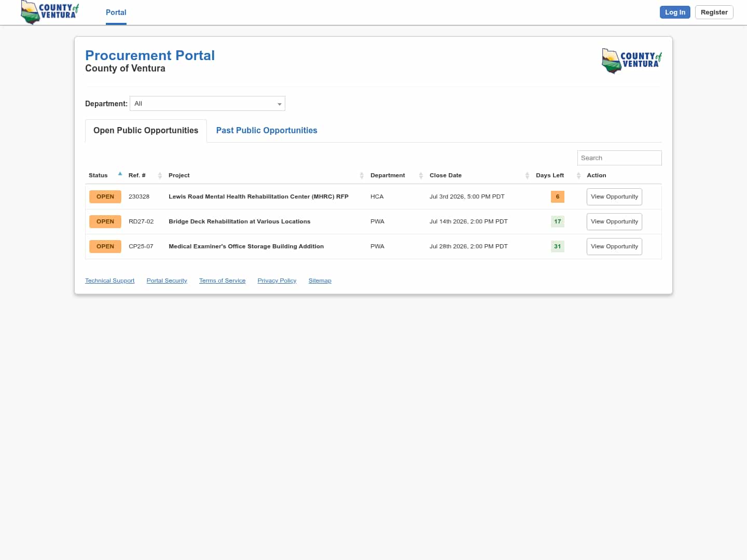
Task: Sort by Department column arrows
Action: pos(421,176)
